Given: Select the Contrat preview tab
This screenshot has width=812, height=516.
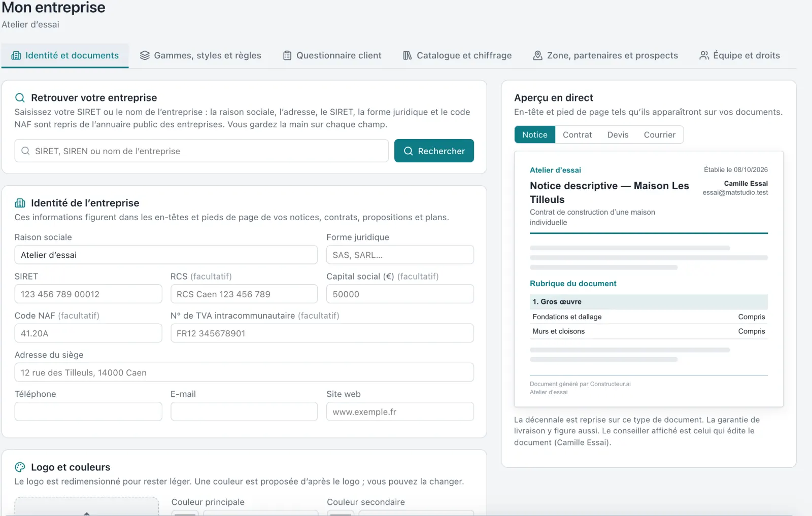Looking at the screenshot, I should tap(577, 134).
